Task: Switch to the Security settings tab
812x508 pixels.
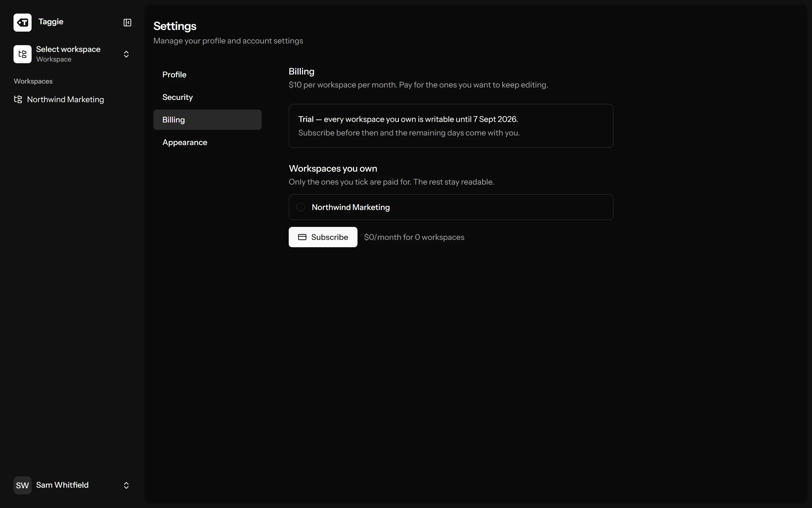Action: [x=207, y=97]
